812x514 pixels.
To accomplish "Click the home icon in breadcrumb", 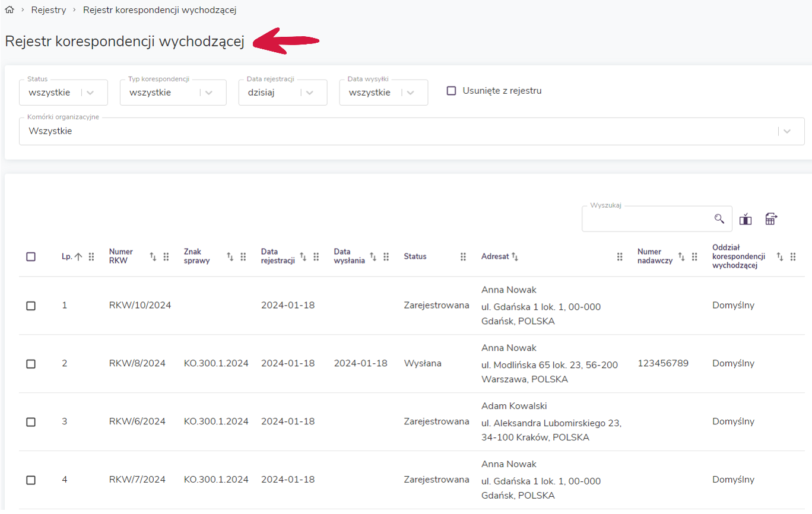I will pos(9,10).
